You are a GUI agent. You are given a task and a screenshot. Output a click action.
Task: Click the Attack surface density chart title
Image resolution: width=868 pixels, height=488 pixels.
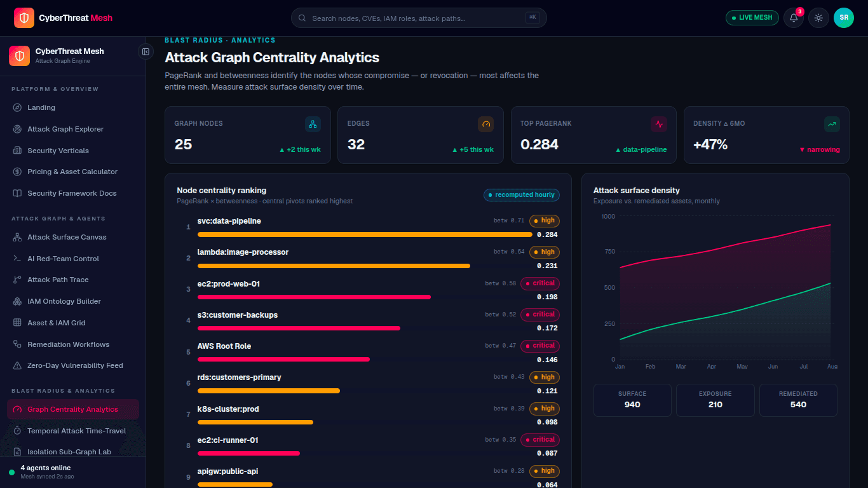pyautogui.click(x=637, y=191)
